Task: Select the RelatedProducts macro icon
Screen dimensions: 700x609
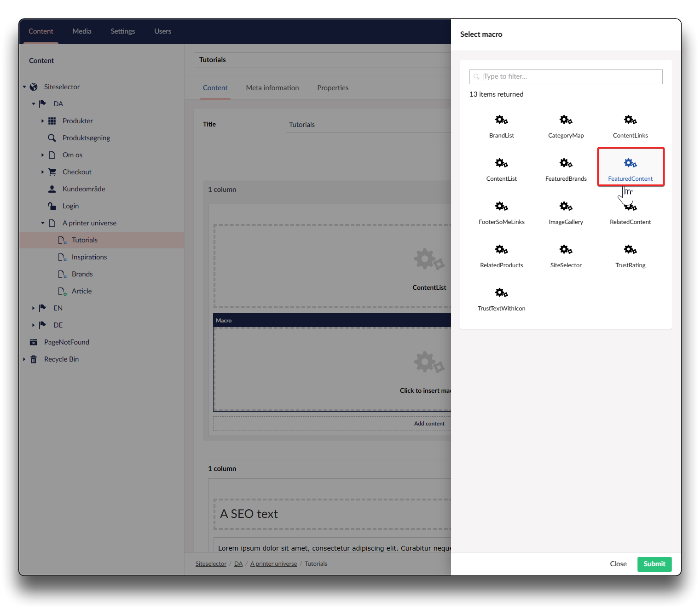Action: pyautogui.click(x=501, y=250)
